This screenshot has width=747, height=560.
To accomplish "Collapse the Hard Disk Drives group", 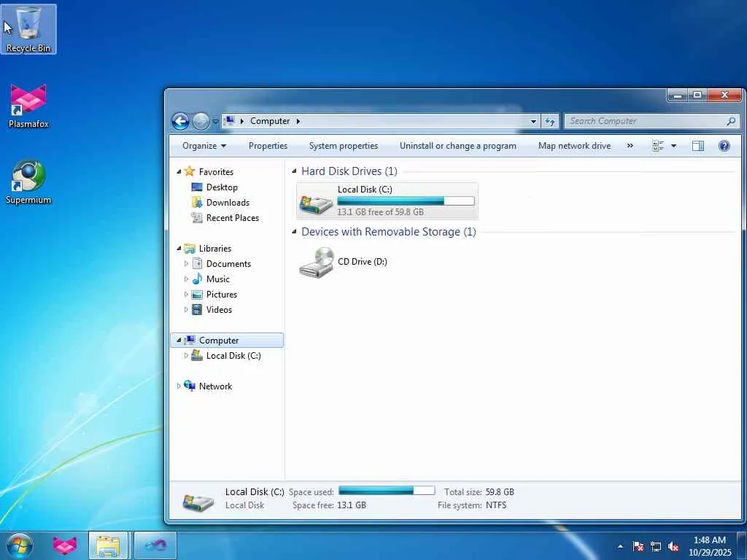I will click(x=294, y=171).
